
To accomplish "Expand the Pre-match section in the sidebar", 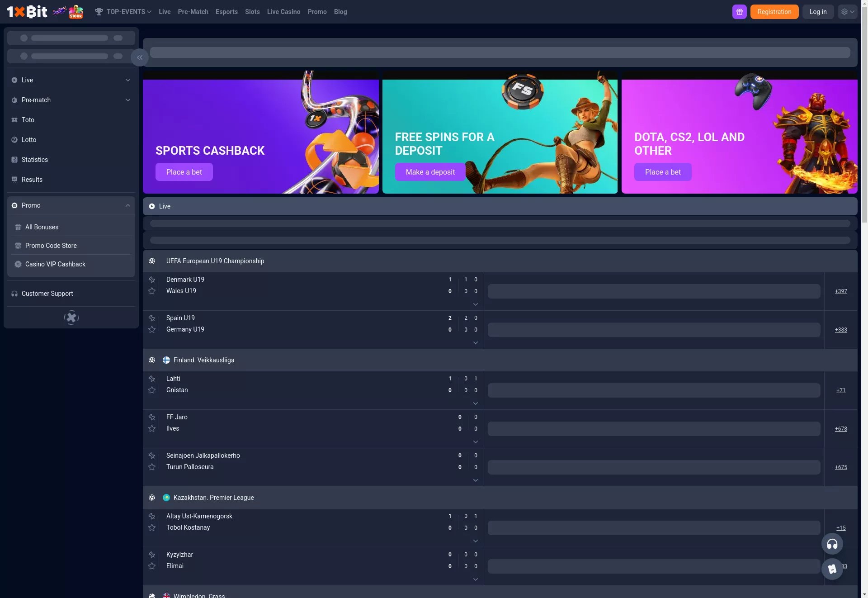I will coord(128,100).
